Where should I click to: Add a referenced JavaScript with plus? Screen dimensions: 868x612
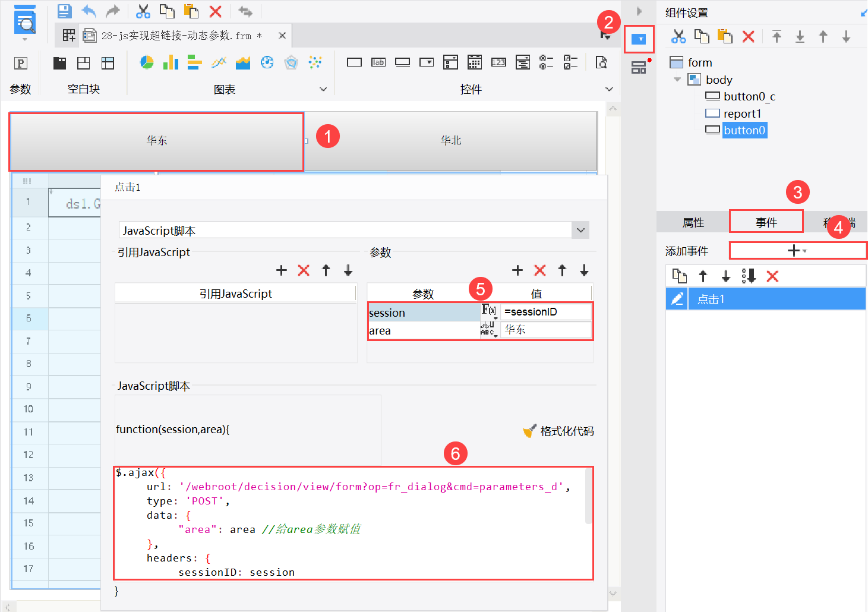pyautogui.click(x=282, y=270)
